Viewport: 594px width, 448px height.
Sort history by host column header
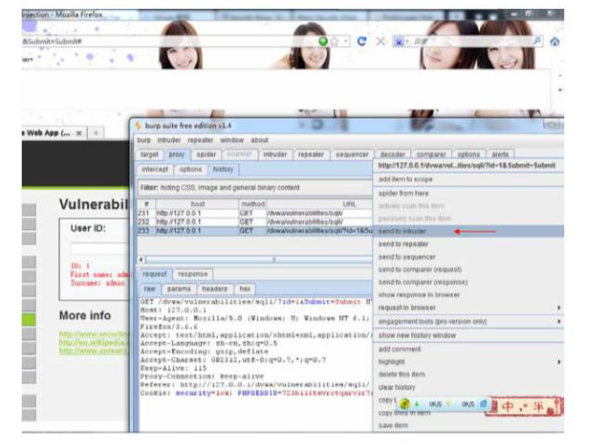tap(197, 204)
